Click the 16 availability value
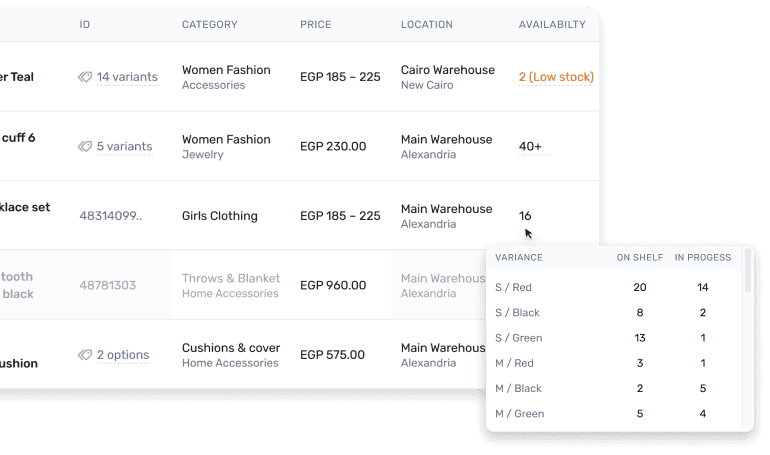The height and width of the screenshot is (455, 770). coord(525,216)
